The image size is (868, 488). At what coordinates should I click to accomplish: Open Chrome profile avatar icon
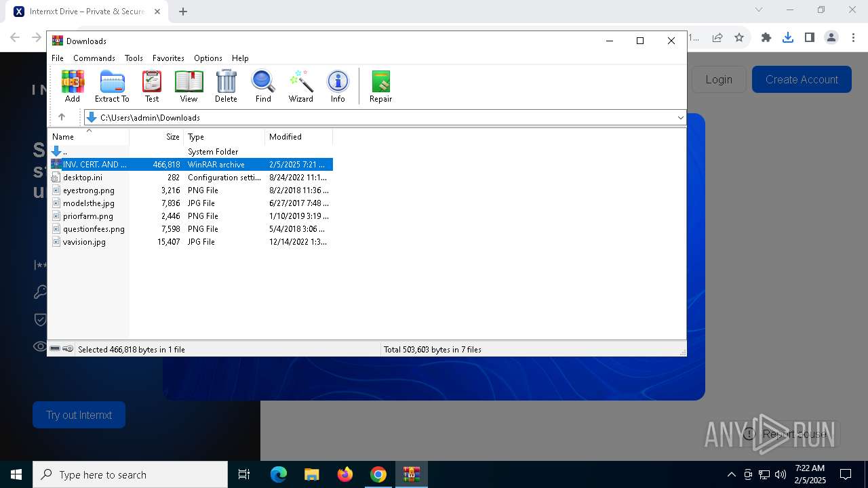click(x=831, y=38)
